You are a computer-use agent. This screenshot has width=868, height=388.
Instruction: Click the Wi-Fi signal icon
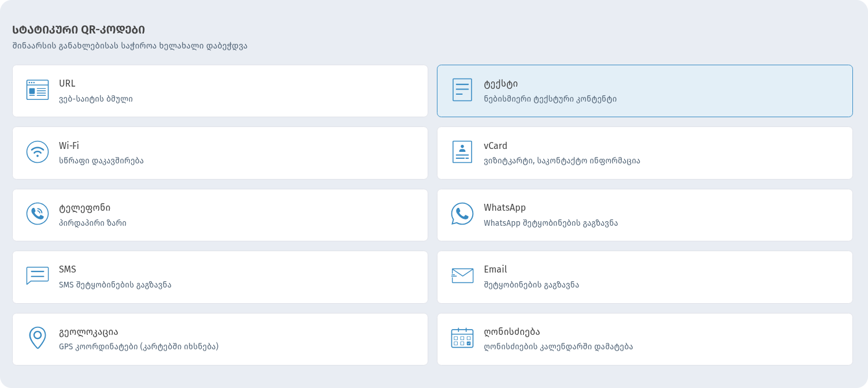coord(38,152)
